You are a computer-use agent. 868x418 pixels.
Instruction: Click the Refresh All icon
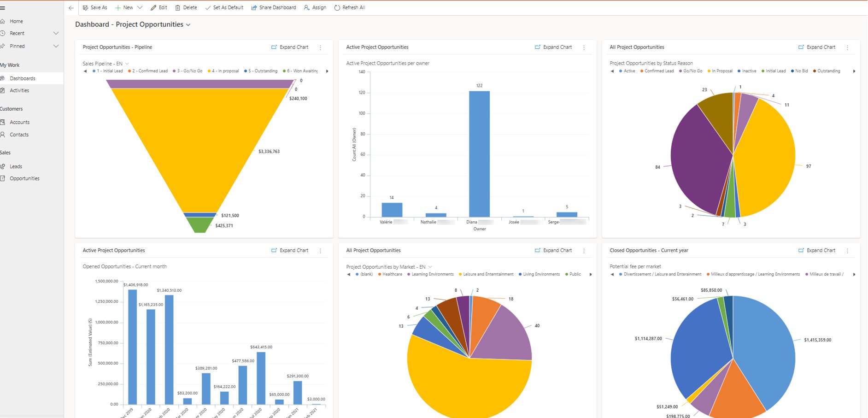[337, 7]
